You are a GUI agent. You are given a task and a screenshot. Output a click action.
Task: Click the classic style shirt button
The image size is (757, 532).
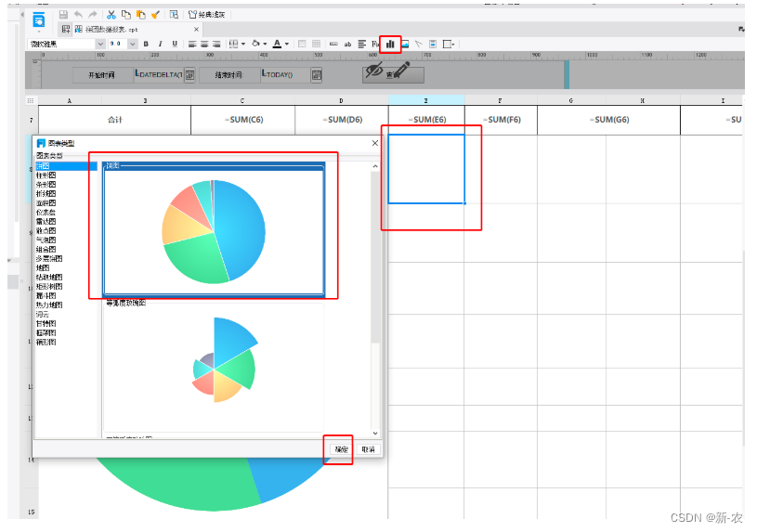[x=206, y=15]
